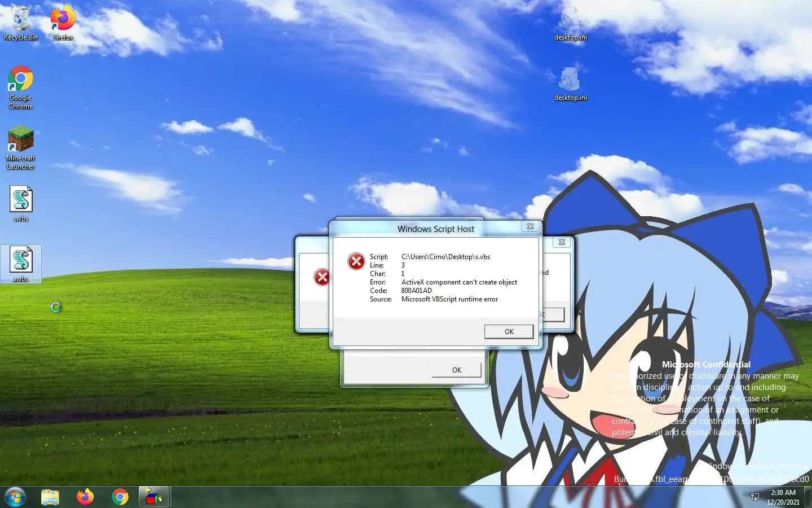Open the taskbar clock showing 2:30 AM
The width and height of the screenshot is (812, 508).
[783, 497]
